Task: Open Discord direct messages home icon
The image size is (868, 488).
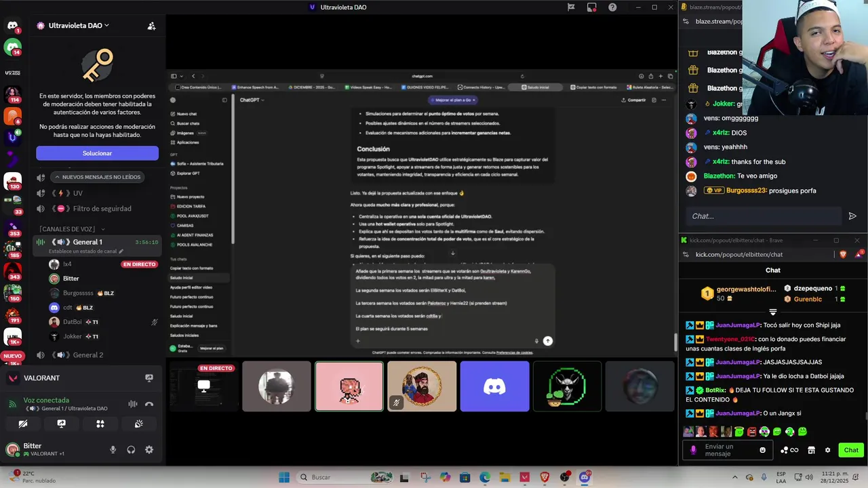Action: (x=12, y=26)
